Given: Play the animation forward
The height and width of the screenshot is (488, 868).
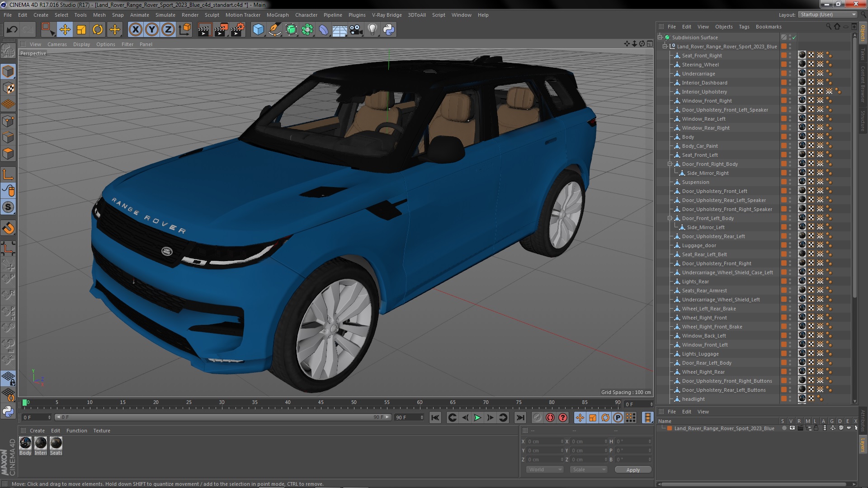Looking at the screenshot, I should tap(477, 418).
